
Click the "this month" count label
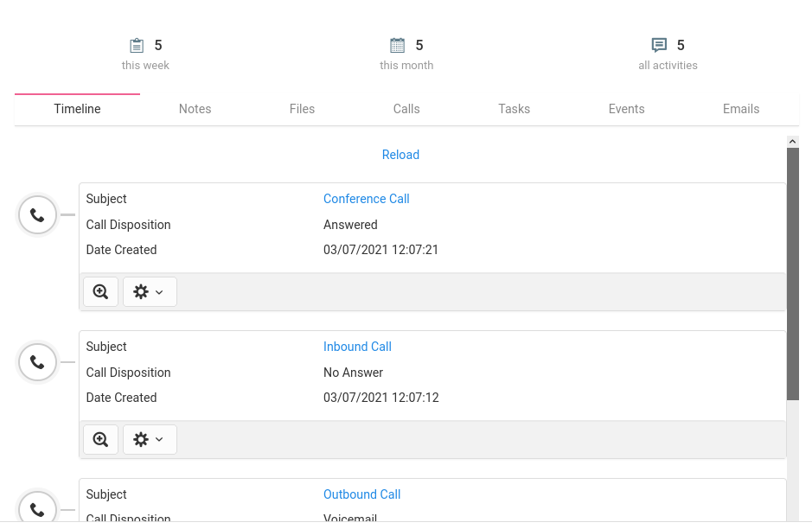pyautogui.click(x=406, y=66)
